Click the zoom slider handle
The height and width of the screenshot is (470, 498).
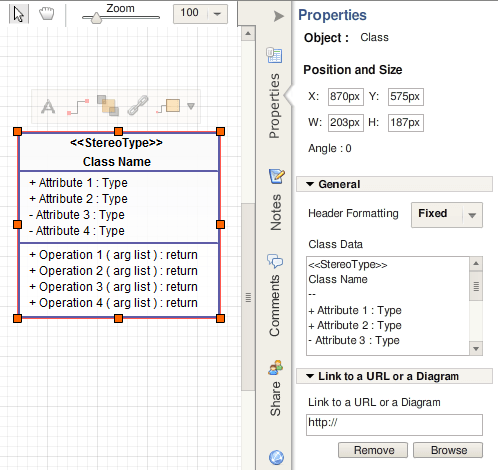pos(96,18)
